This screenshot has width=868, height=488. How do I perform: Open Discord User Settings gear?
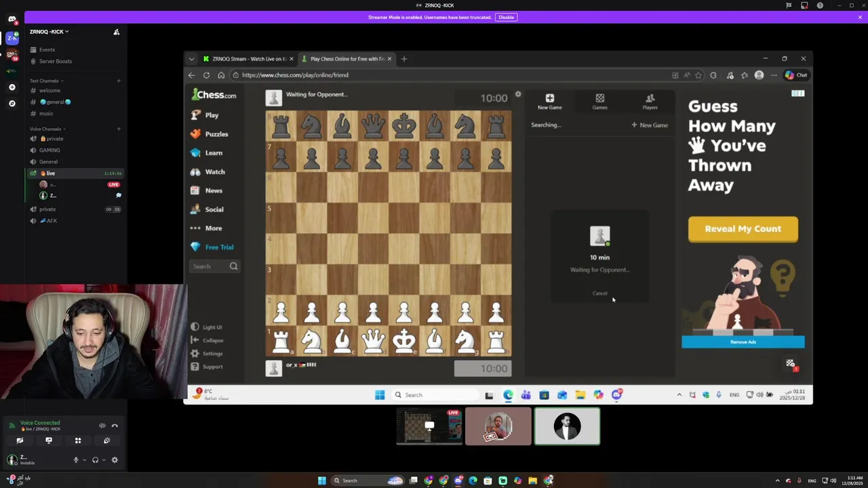pyautogui.click(x=115, y=460)
